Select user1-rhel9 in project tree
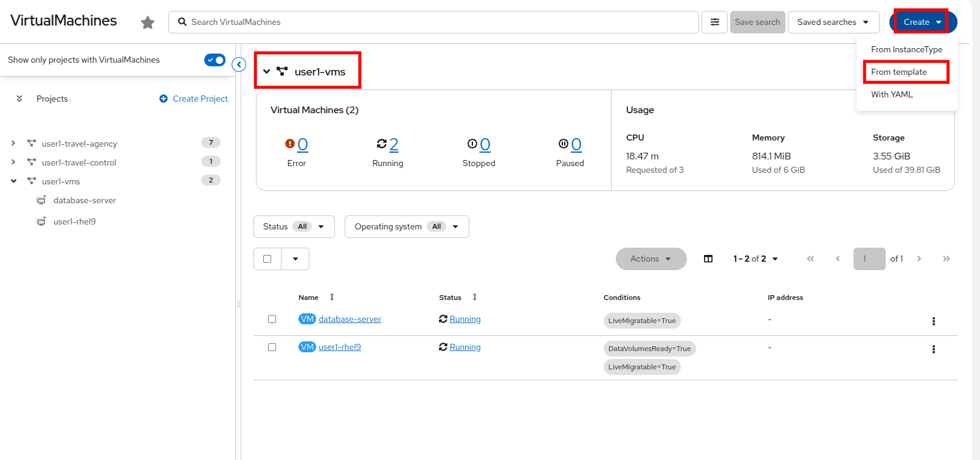The width and height of the screenshot is (980, 460). [74, 221]
